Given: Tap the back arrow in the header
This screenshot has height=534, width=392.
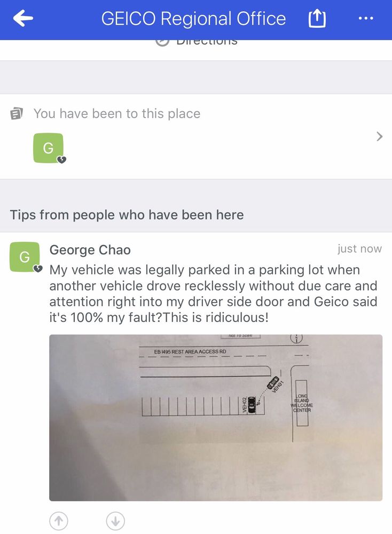Looking at the screenshot, I should [x=22, y=18].
